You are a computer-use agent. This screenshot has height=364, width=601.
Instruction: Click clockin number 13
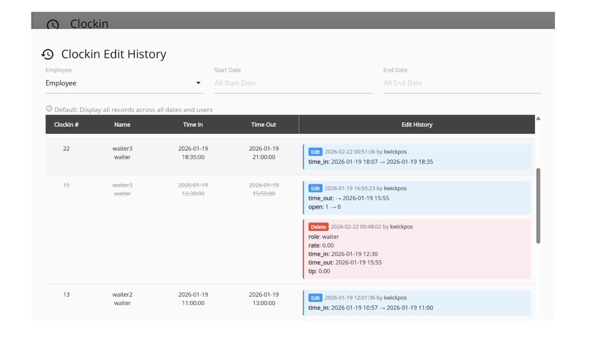pyautogui.click(x=67, y=294)
